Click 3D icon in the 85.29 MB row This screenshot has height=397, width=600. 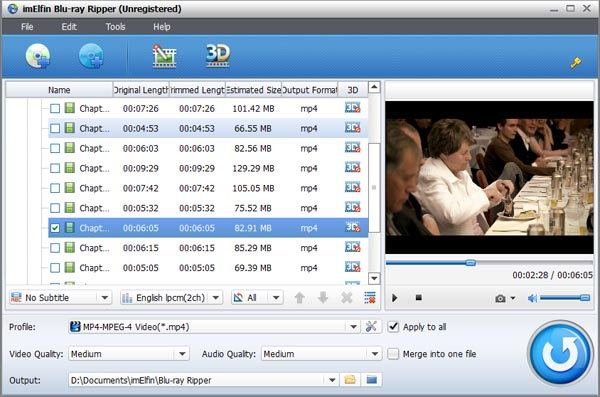(352, 247)
